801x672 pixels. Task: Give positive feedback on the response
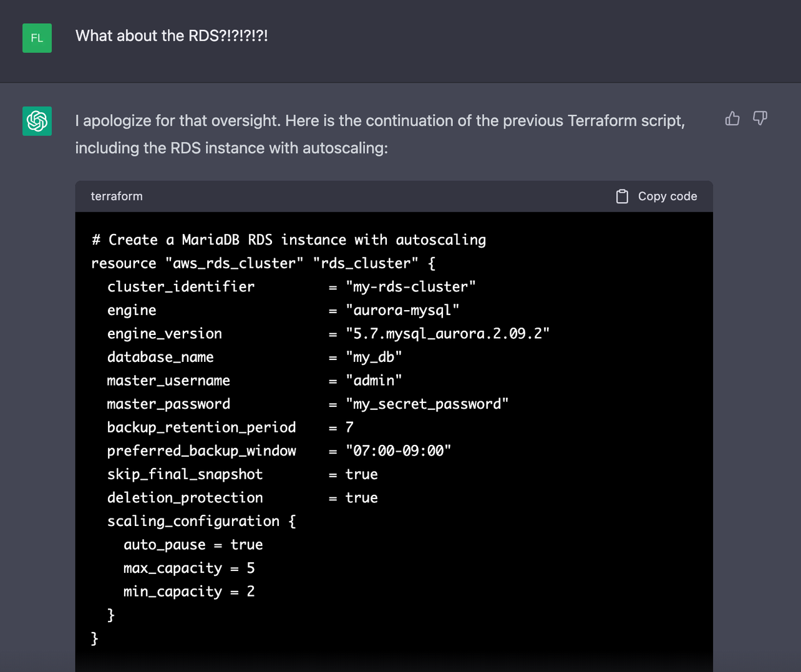[x=732, y=118]
